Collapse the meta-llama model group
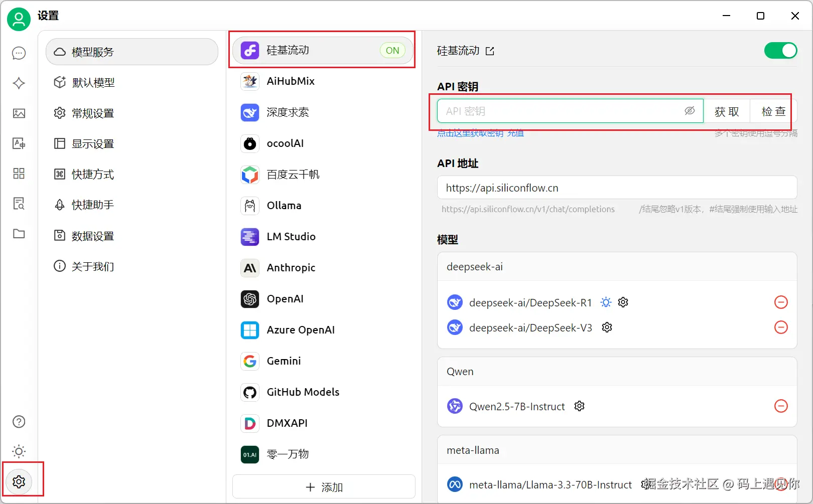The image size is (813, 504). tap(617, 450)
